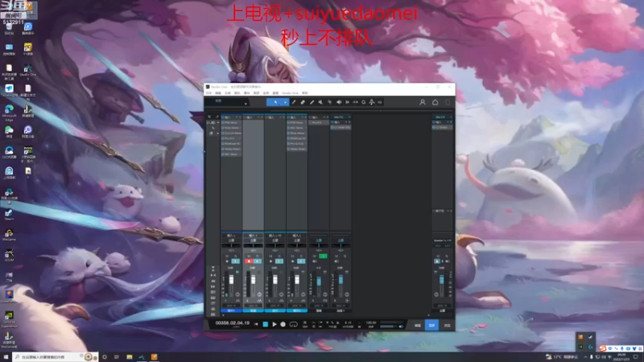
Task: Switch to the highlighted Mix view tab
Action: coord(431,325)
